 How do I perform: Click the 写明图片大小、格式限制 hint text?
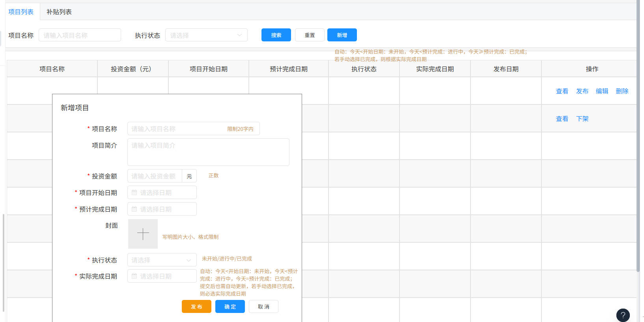point(190,237)
